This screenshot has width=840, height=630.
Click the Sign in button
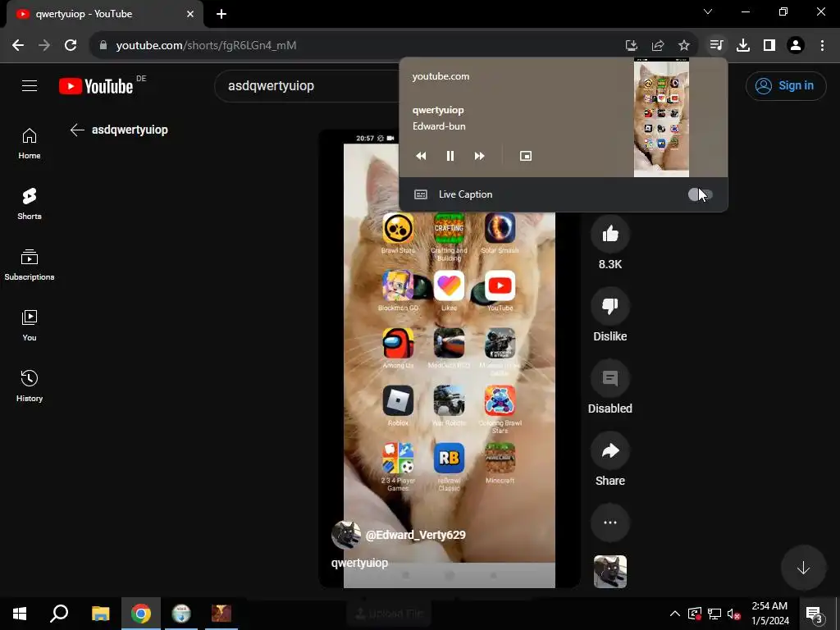coord(786,85)
